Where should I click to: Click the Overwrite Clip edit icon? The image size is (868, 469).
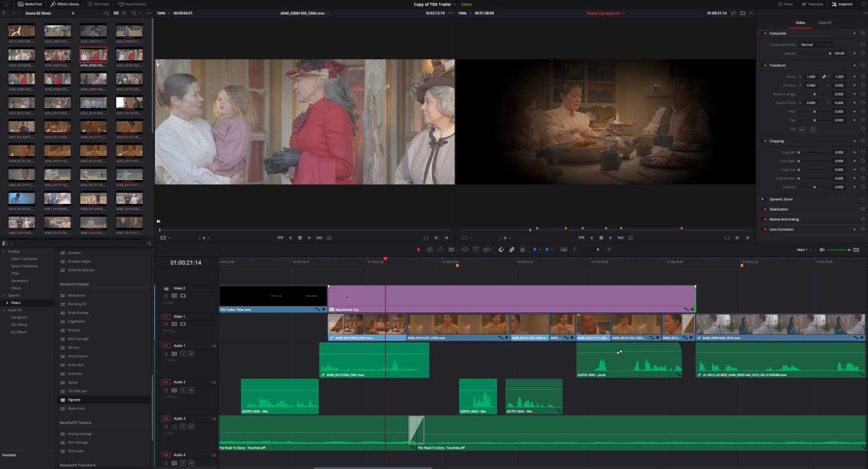pyautogui.click(x=476, y=249)
